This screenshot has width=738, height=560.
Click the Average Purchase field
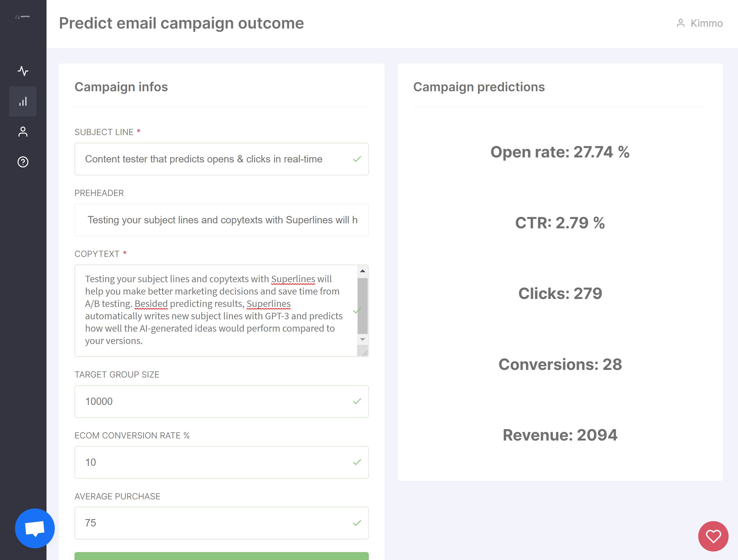[213, 523]
